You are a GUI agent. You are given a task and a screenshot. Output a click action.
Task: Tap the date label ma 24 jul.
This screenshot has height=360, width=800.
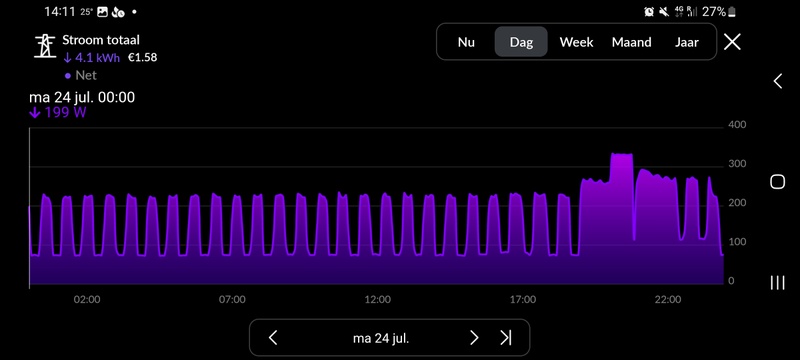(381, 338)
